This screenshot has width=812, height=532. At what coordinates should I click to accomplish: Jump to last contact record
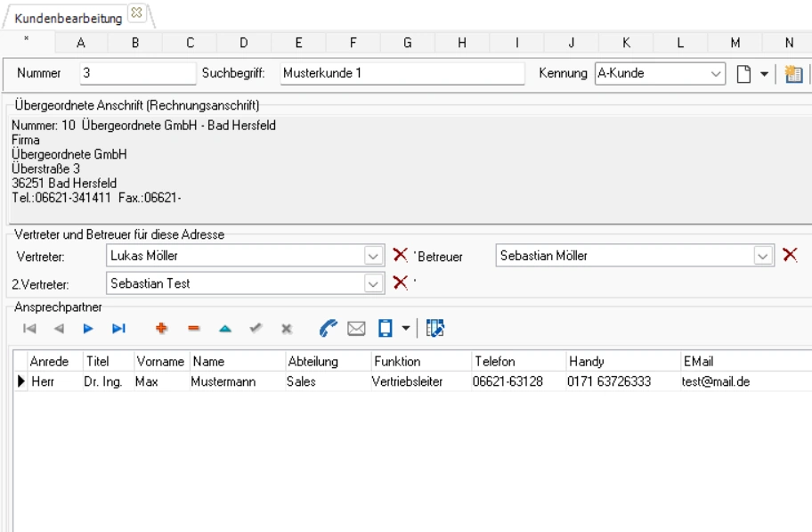118,328
